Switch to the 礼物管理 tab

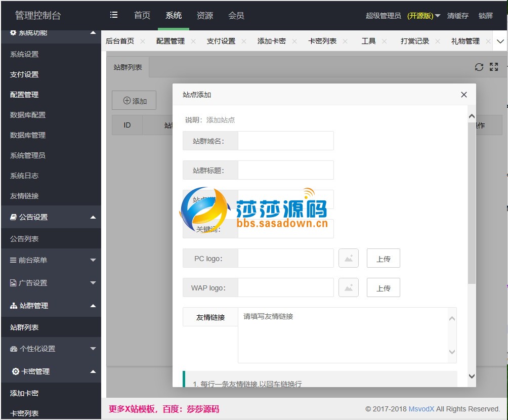tap(465, 41)
